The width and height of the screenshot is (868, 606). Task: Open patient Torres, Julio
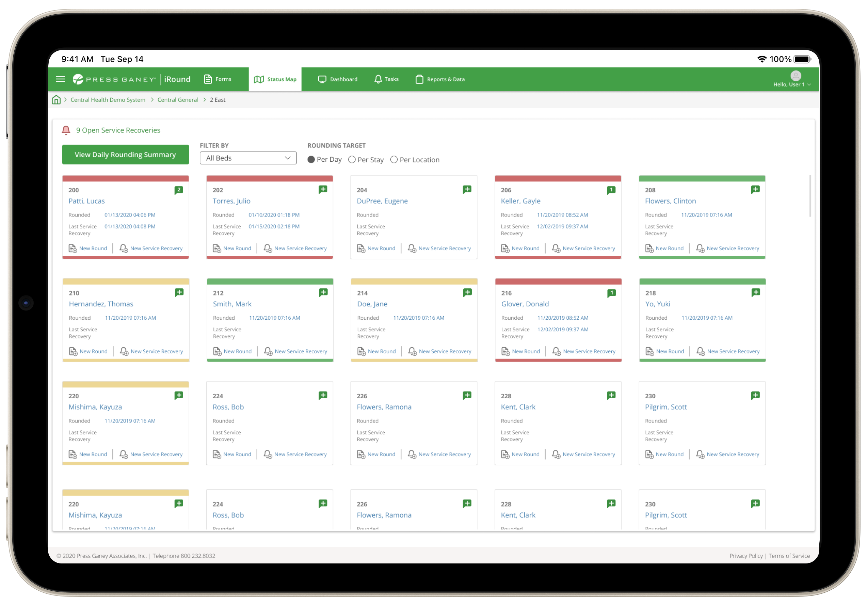coord(231,201)
